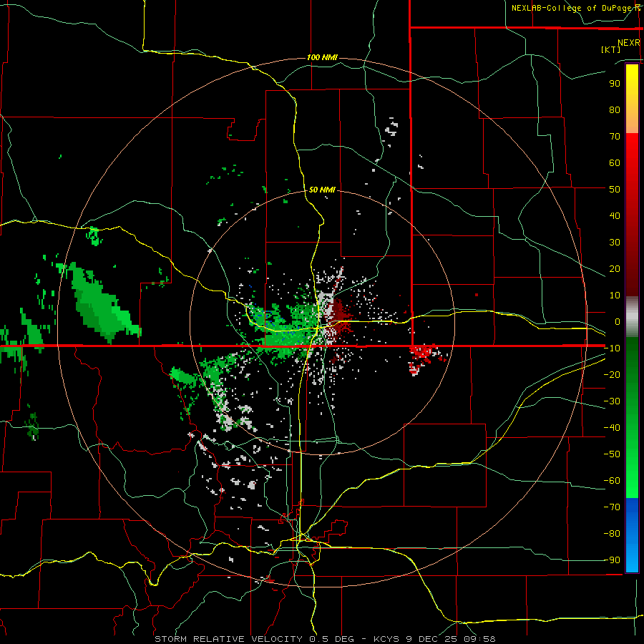The image size is (644, 644).
Task: Click the -50 value on velocity scale
Action: pyautogui.click(x=612, y=454)
